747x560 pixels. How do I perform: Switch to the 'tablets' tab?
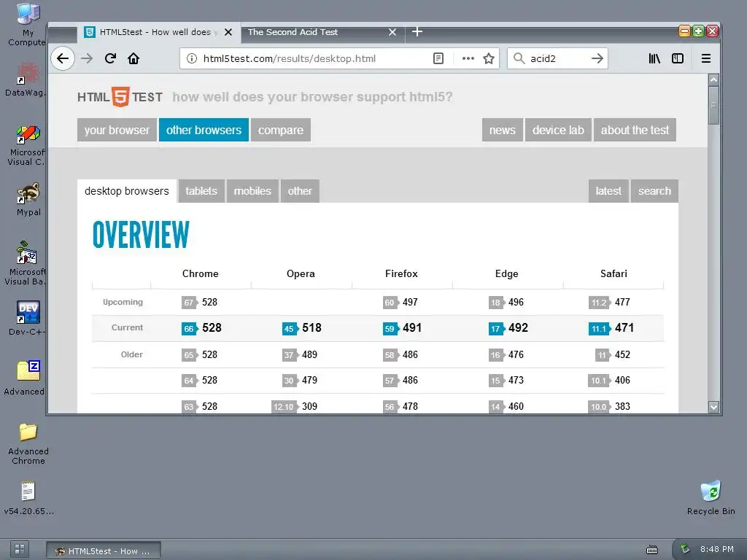(201, 191)
